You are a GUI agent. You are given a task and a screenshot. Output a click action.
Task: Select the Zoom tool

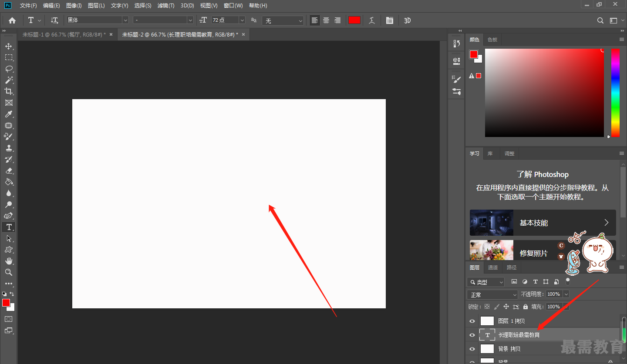click(x=9, y=272)
